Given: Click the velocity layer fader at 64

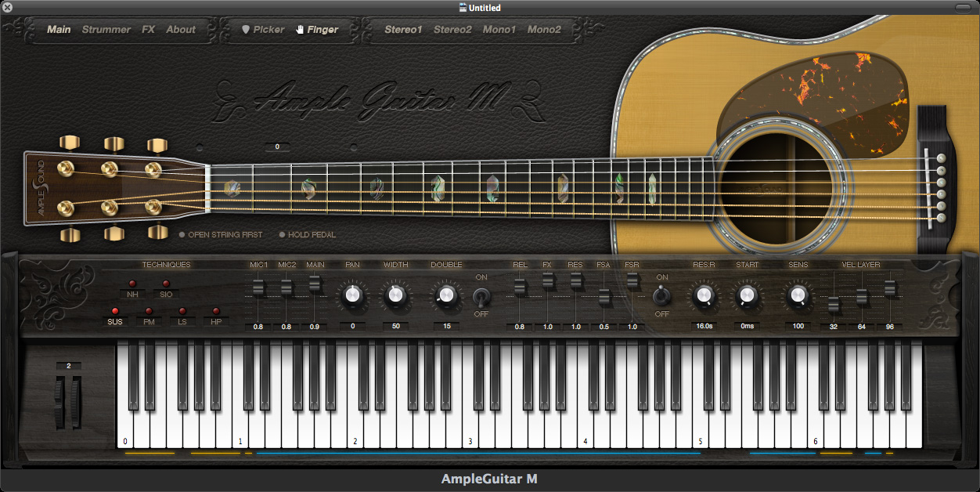Looking at the screenshot, I should (862, 297).
